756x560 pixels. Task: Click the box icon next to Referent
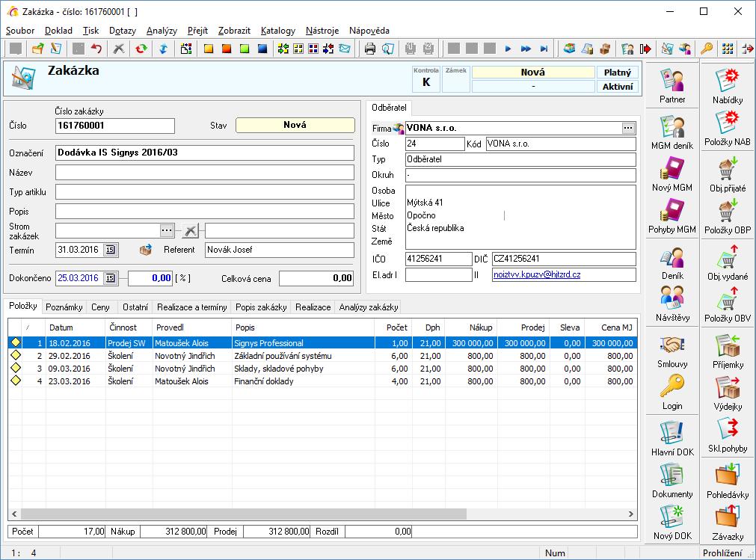(146, 250)
